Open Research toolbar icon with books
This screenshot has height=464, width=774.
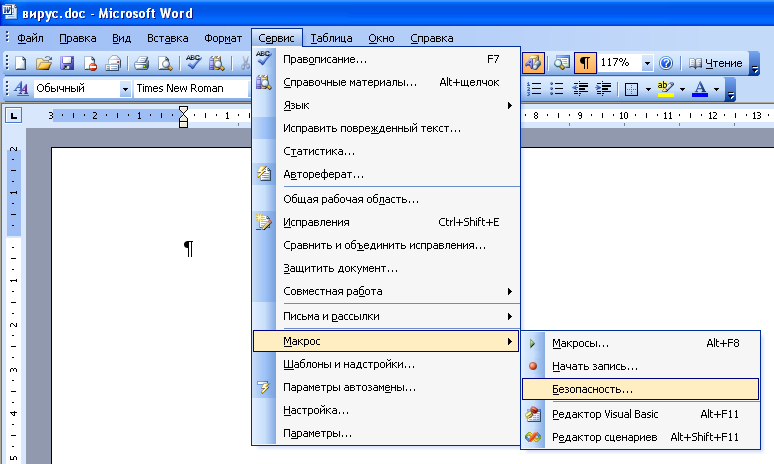pyautogui.click(x=216, y=63)
